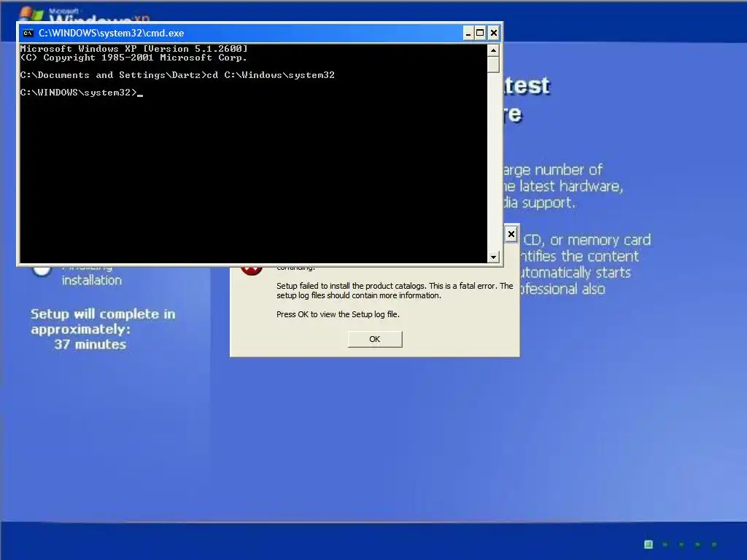Viewport: 747px width, 560px height.
Task: Click the cmd.exe window title bar
Action: coord(260,33)
